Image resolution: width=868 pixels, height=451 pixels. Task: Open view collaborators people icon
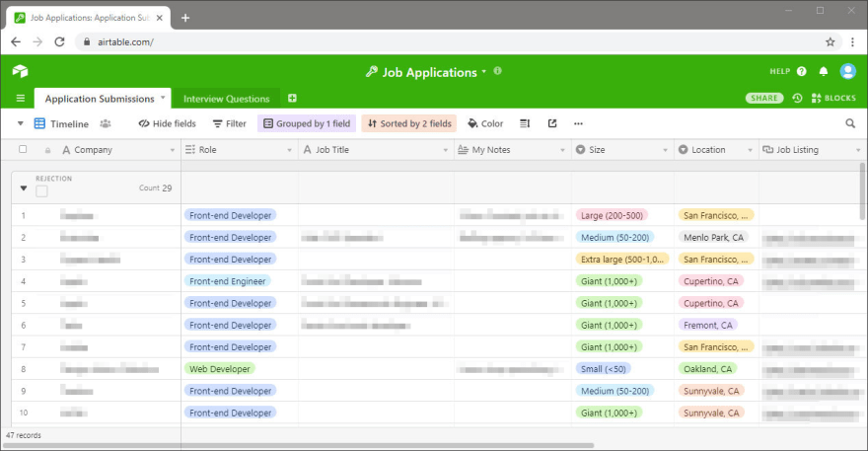(x=106, y=123)
